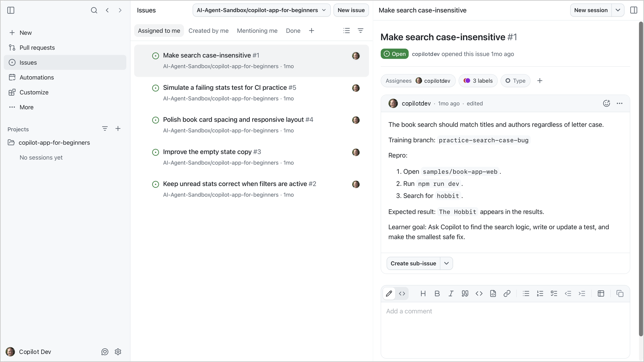The width and height of the screenshot is (644, 362).
Task: Expand the New session dropdown arrow
Action: [x=618, y=10]
